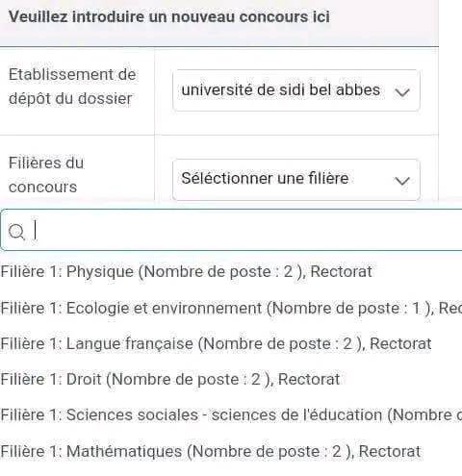The width and height of the screenshot is (462, 476).
Task: Click the 'Filières du concours' label
Action: pos(46,175)
